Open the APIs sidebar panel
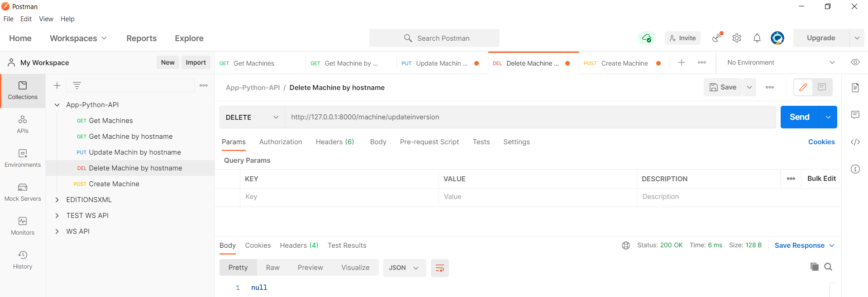The image size is (868, 297). pyautogui.click(x=23, y=125)
